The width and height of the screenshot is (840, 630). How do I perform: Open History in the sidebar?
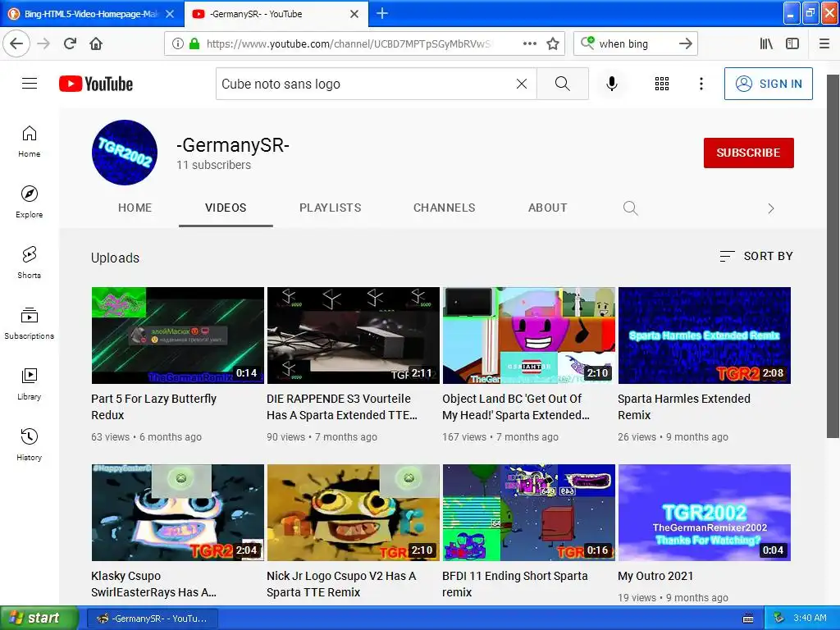[30, 445]
